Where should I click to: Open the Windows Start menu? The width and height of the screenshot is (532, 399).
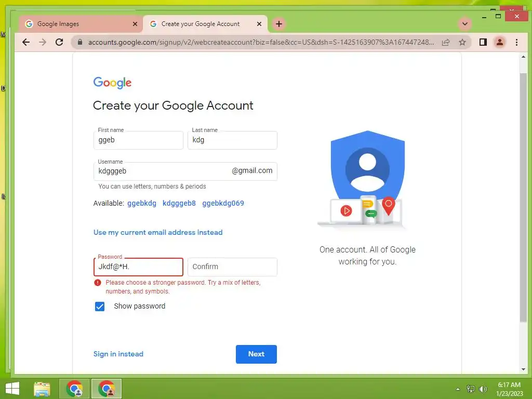[x=12, y=389]
